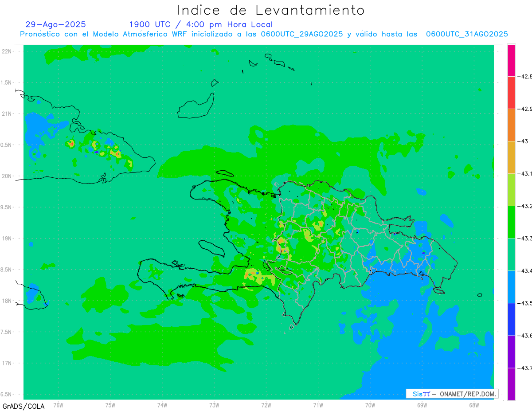This screenshot has height=411, width=532.
Task: Click the '69W' longitude label
Action: tap(422, 405)
